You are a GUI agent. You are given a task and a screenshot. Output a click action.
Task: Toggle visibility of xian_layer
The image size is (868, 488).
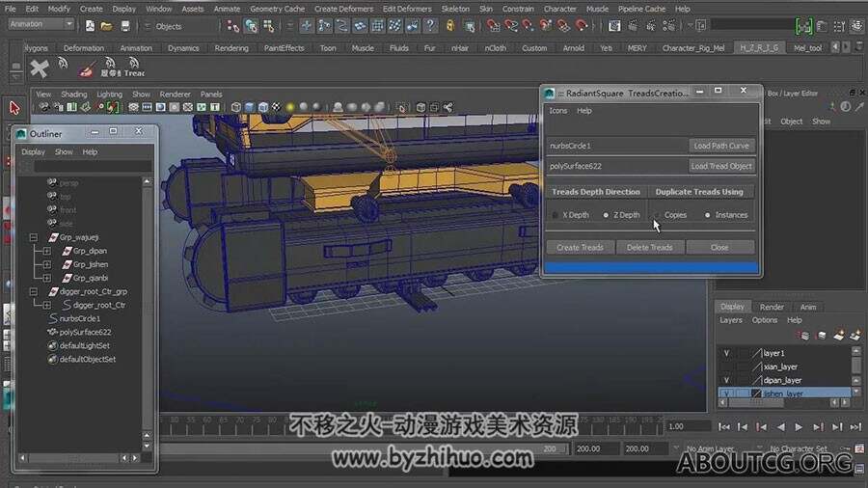[x=726, y=366]
